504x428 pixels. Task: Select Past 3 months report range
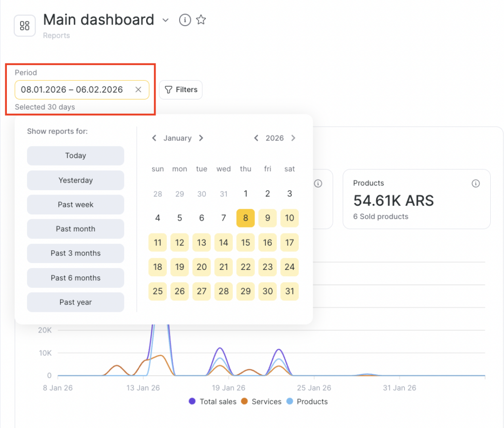75,253
